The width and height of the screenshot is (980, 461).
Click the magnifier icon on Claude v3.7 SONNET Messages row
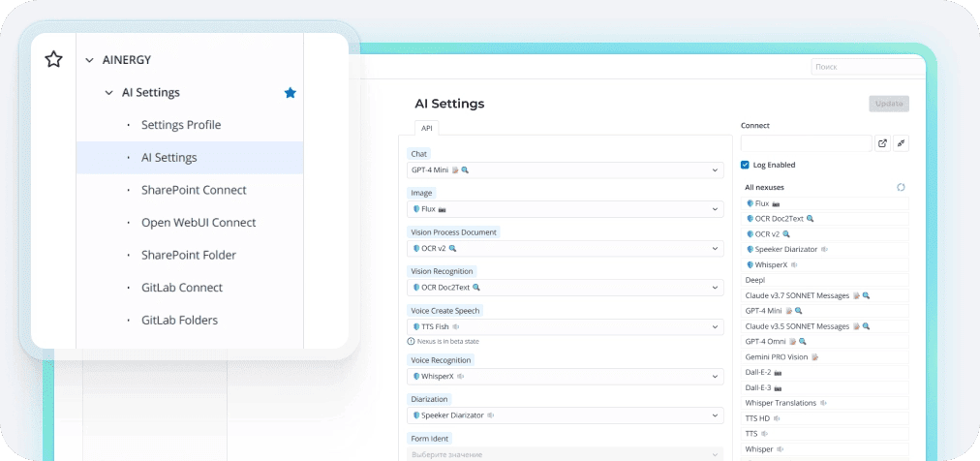pos(867,295)
